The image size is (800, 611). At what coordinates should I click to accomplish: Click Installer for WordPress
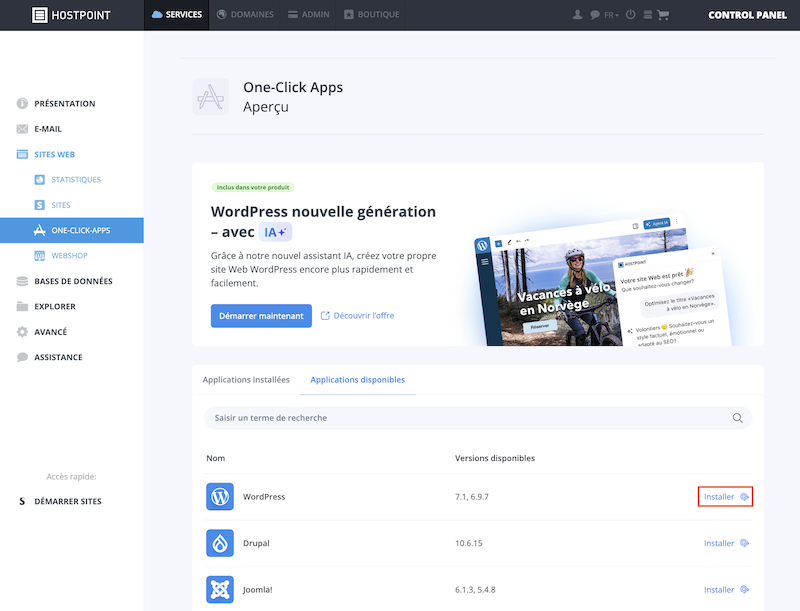pos(725,497)
